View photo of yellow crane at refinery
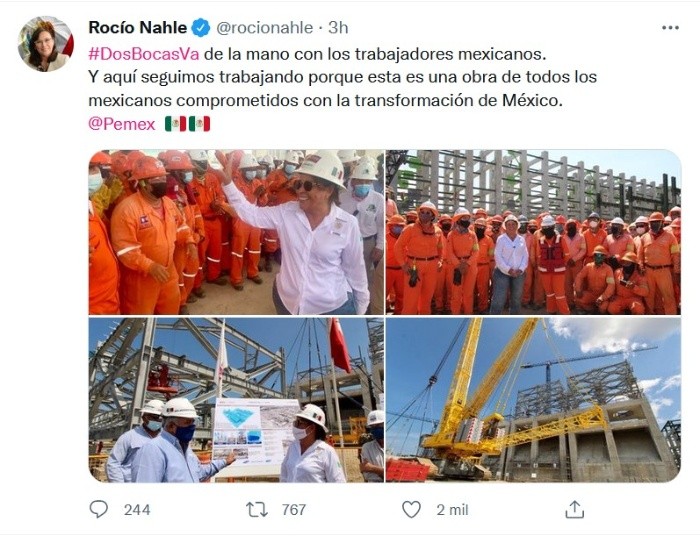Image resolution: width=700 pixels, height=536 pixels. point(533,400)
